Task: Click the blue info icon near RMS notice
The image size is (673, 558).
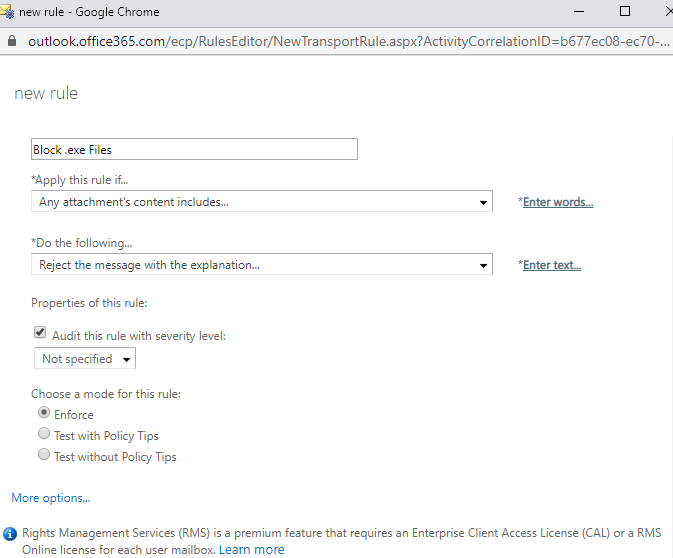Action: (x=10, y=534)
